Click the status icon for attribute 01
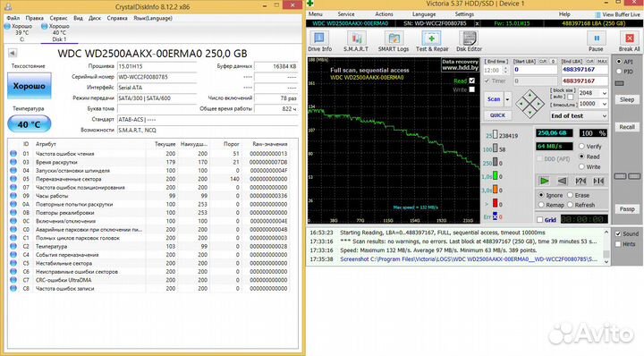Screen dimensions: 644x356 13,154
